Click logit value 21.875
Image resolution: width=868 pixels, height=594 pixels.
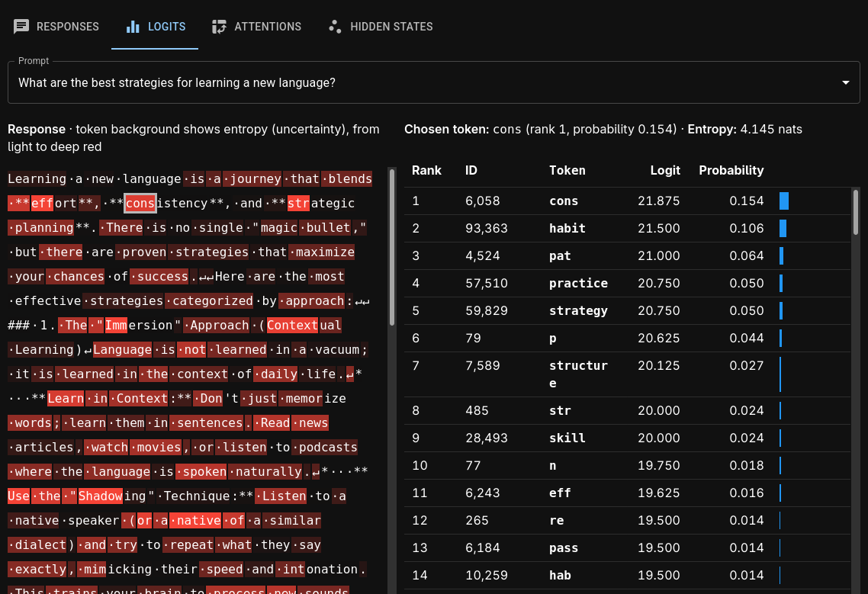658,201
